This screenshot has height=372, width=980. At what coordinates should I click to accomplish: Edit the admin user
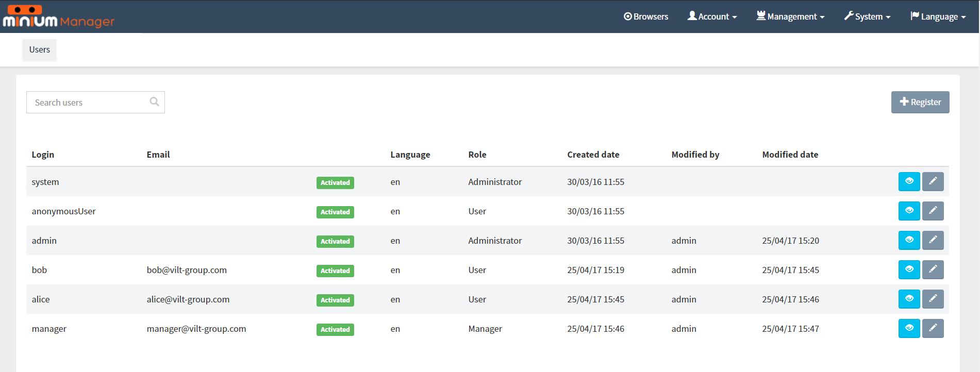tap(933, 240)
